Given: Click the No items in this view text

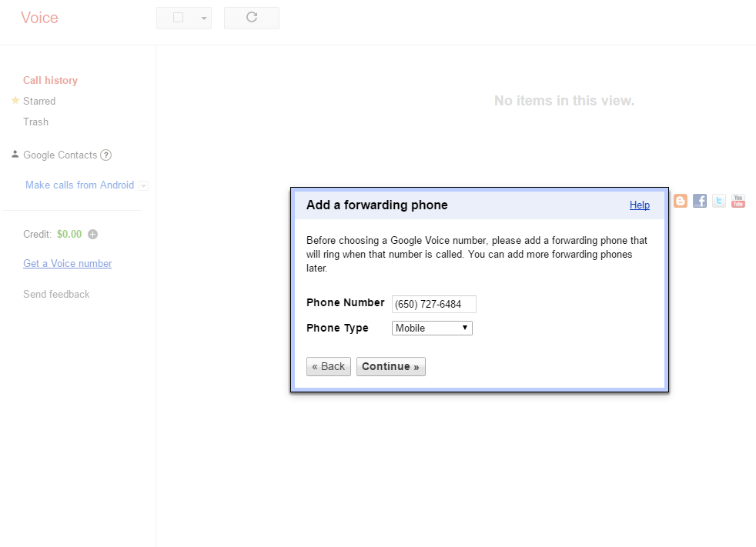Looking at the screenshot, I should point(564,101).
